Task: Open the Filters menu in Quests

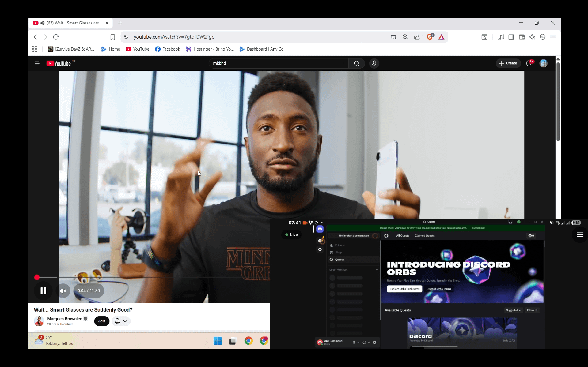Action: 532,310
